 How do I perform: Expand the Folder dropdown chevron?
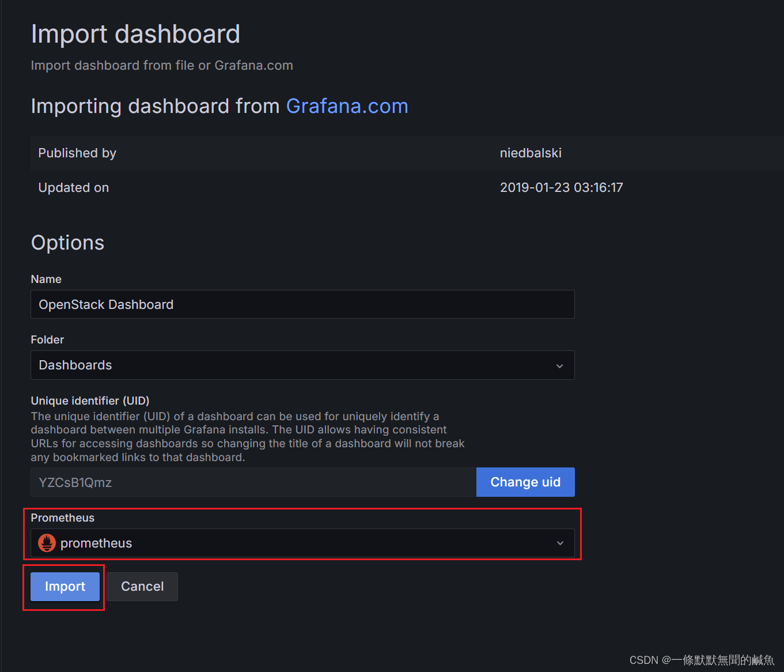point(559,366)
